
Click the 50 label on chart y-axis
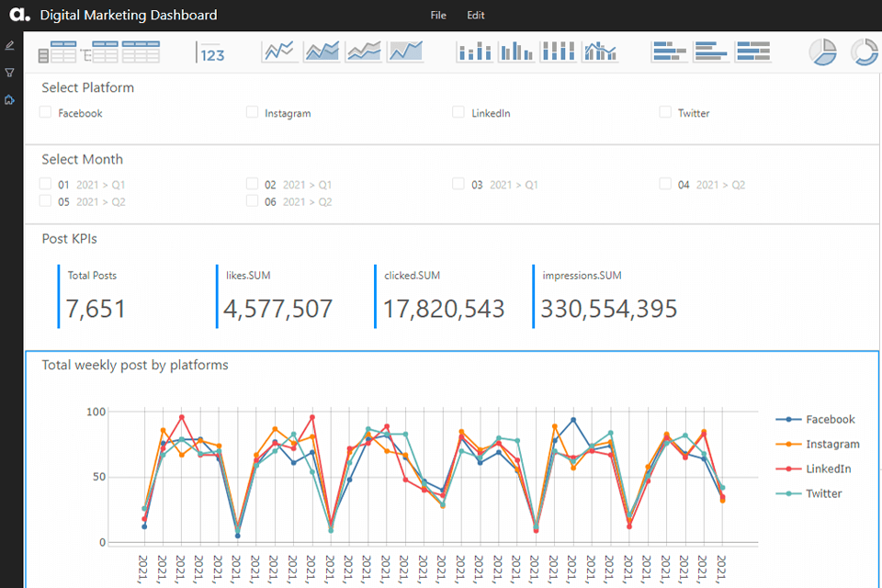(x=99, y=477)
